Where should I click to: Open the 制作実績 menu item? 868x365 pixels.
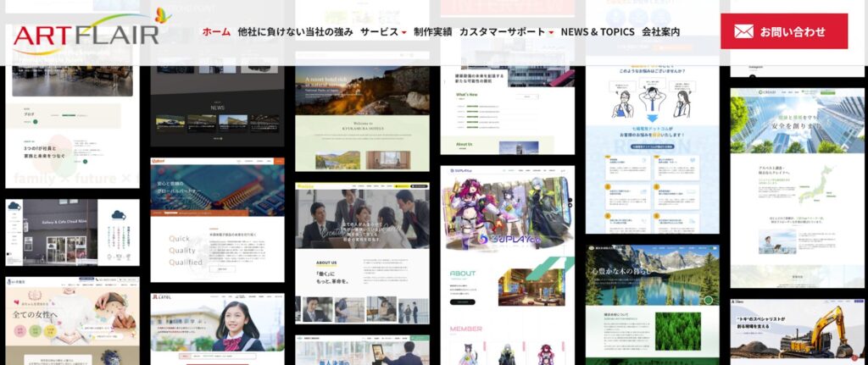pyautogui.click(x=432, y=31)
